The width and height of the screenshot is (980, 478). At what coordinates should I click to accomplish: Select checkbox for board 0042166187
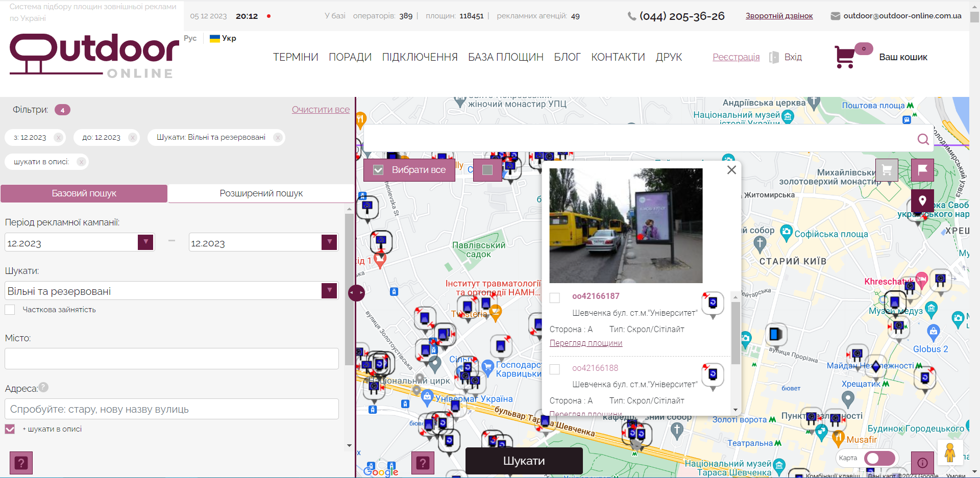coord(555,298)
